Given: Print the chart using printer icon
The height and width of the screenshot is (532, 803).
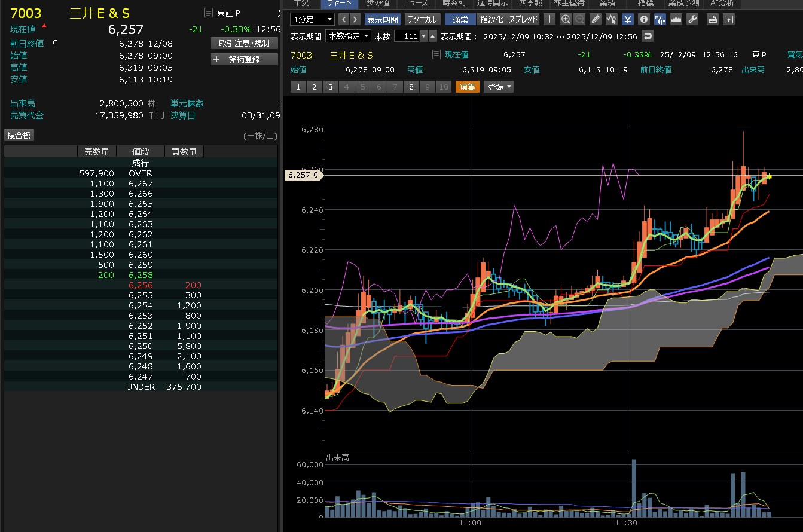Looking at the screenshot, I should coord(712,19).
